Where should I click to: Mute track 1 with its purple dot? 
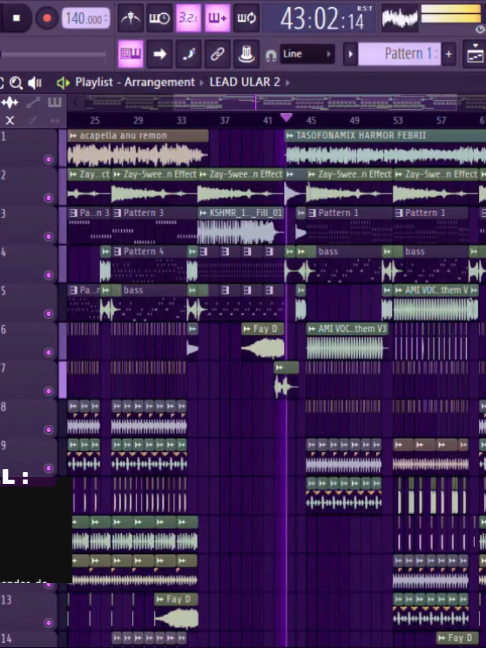[48, 159]
